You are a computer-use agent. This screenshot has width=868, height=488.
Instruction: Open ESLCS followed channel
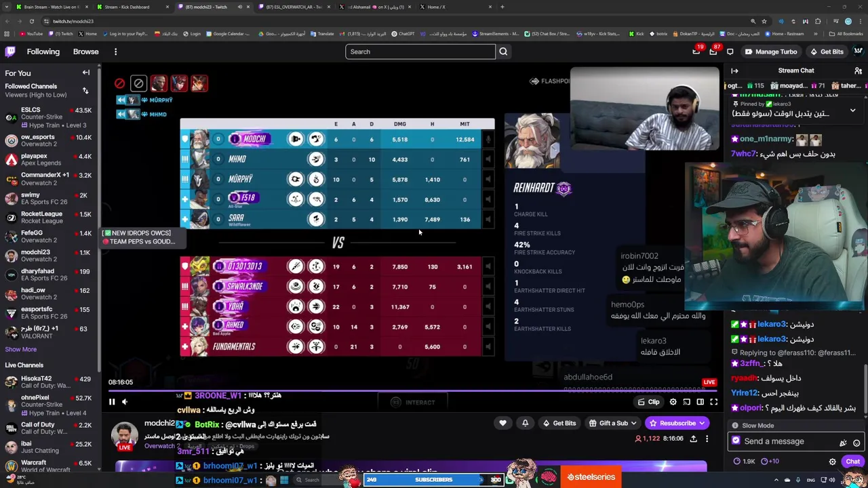coord(48,117)
